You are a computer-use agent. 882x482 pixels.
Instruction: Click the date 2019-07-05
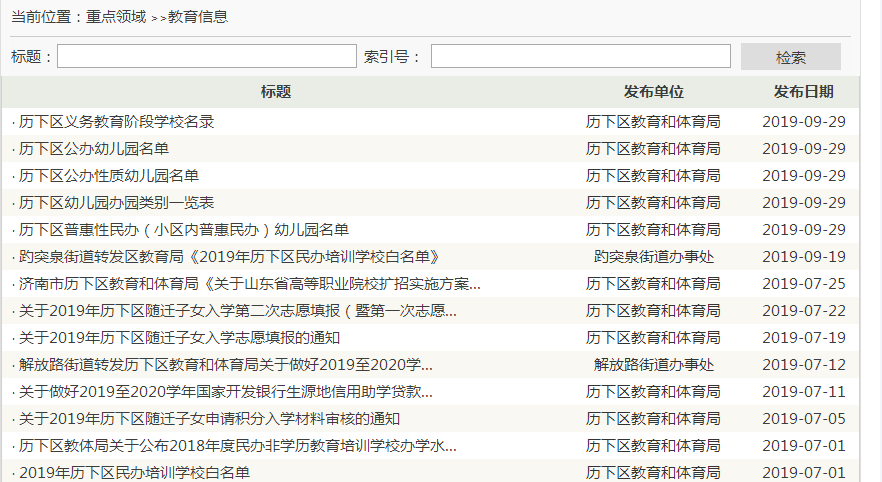click(804, 418)
